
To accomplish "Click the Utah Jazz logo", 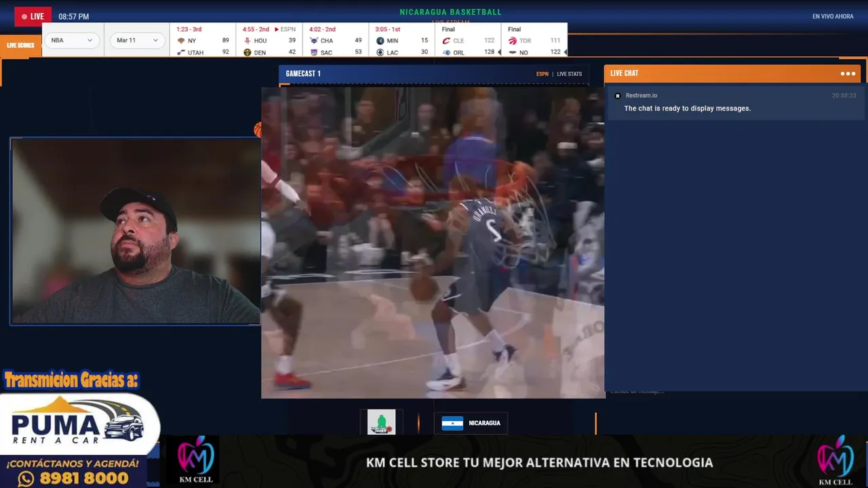I will click(181, 52).
